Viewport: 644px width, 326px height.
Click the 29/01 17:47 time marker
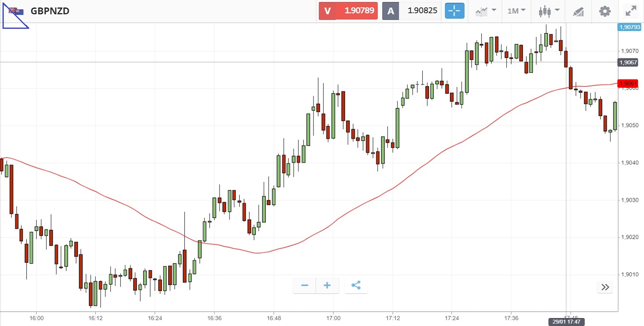[566, 322]
